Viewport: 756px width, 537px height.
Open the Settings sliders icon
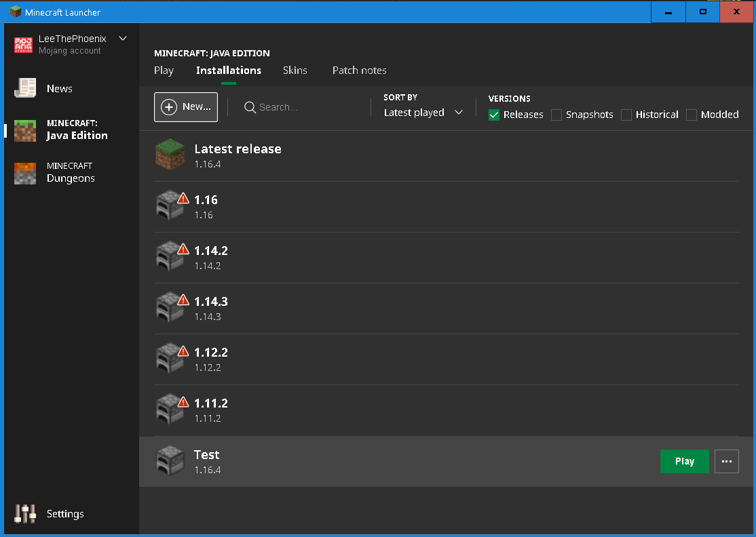(25, 513)
